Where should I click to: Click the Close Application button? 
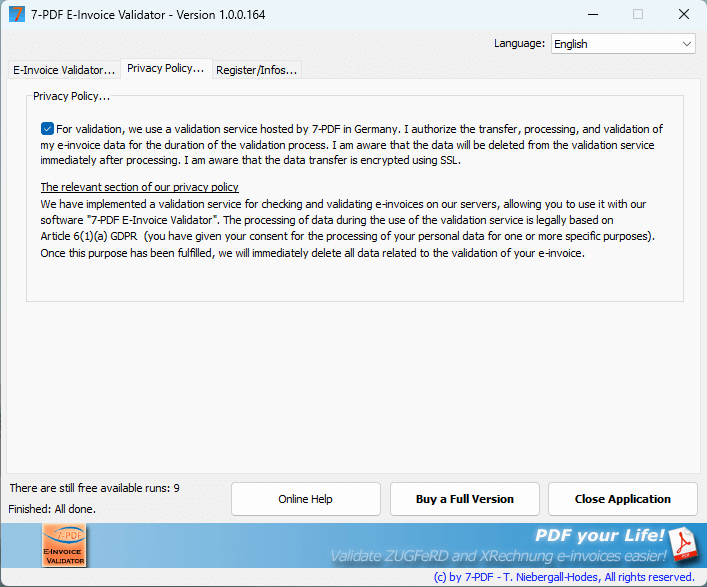point(623,499)
